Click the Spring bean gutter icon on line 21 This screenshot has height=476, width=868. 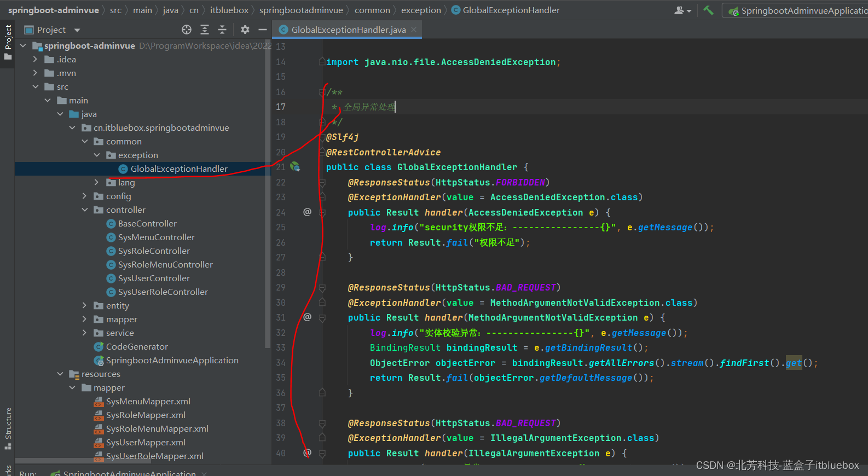[295, 167]
